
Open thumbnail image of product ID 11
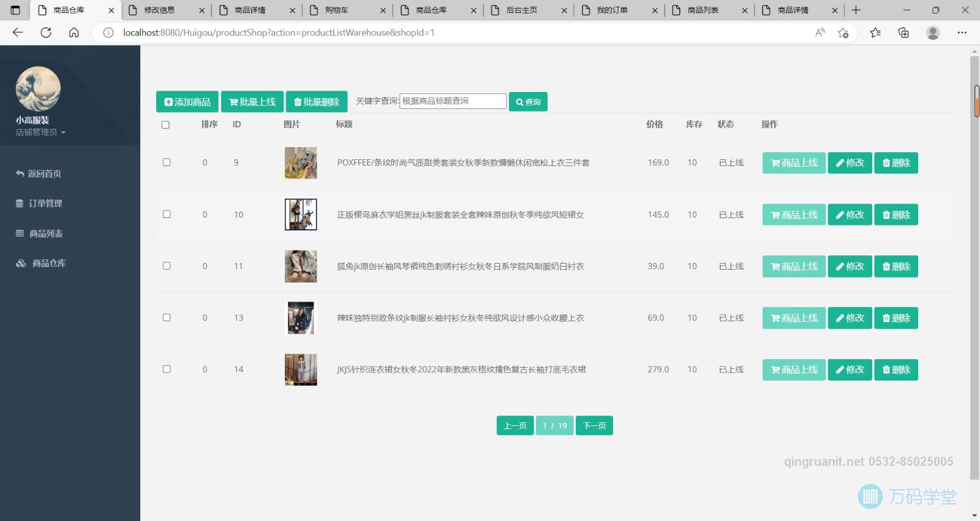[x=301, y=266]
